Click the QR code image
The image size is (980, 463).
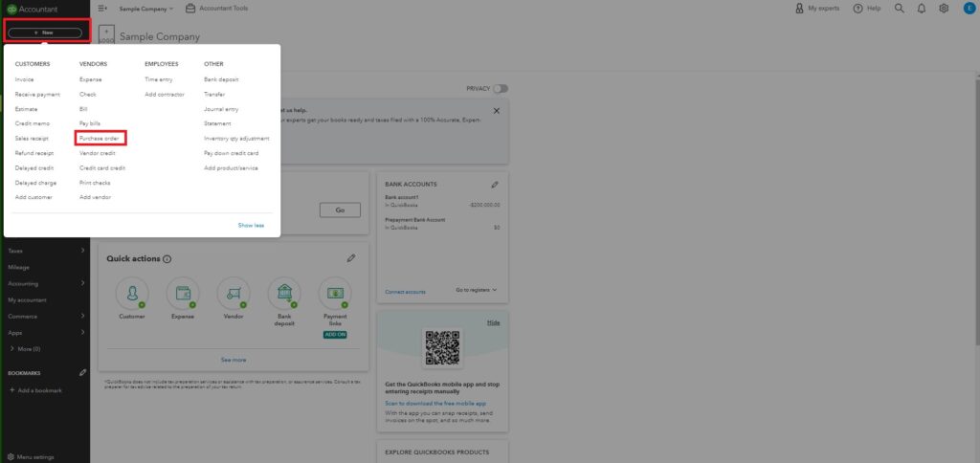442,348
